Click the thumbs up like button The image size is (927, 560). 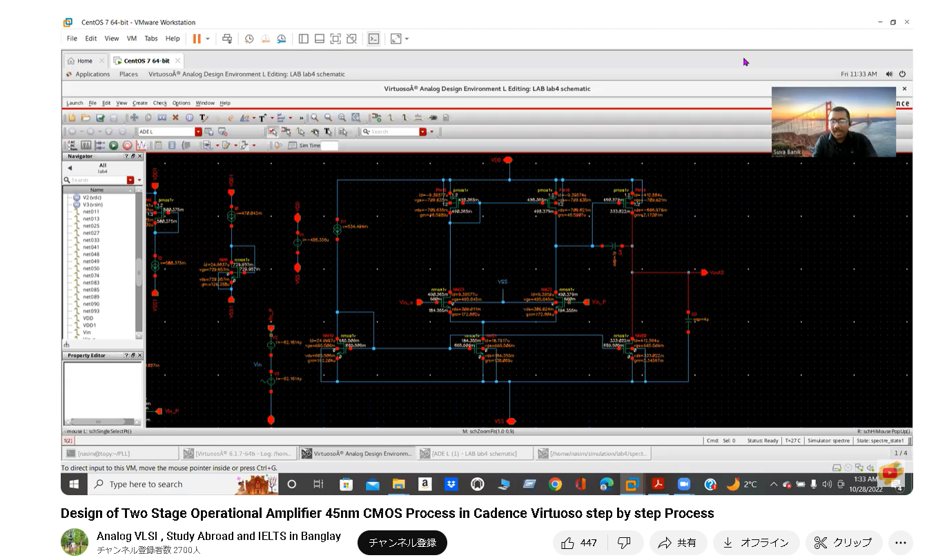tap(579, 543)
